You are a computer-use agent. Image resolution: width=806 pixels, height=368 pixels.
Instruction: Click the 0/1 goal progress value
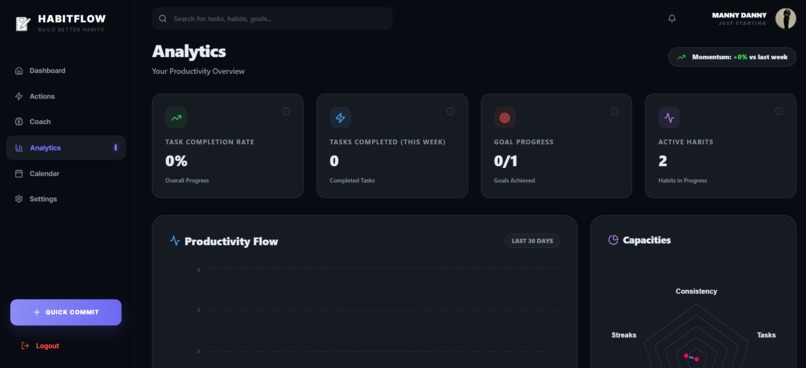coord(506,161)
